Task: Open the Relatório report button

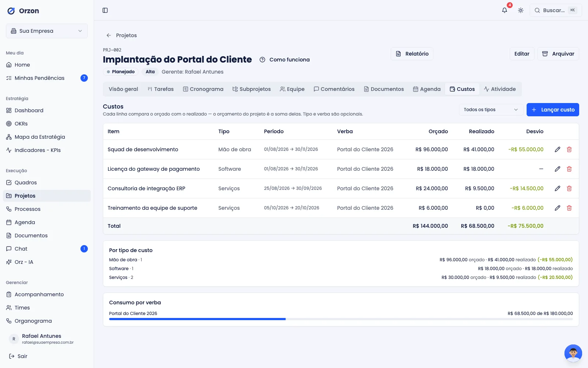Action: tap(412, 54)
